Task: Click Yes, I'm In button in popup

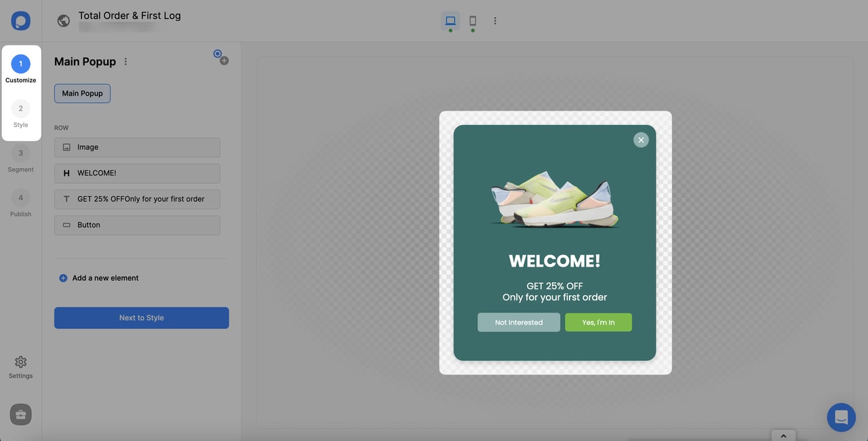Action: tap(598, 322)
